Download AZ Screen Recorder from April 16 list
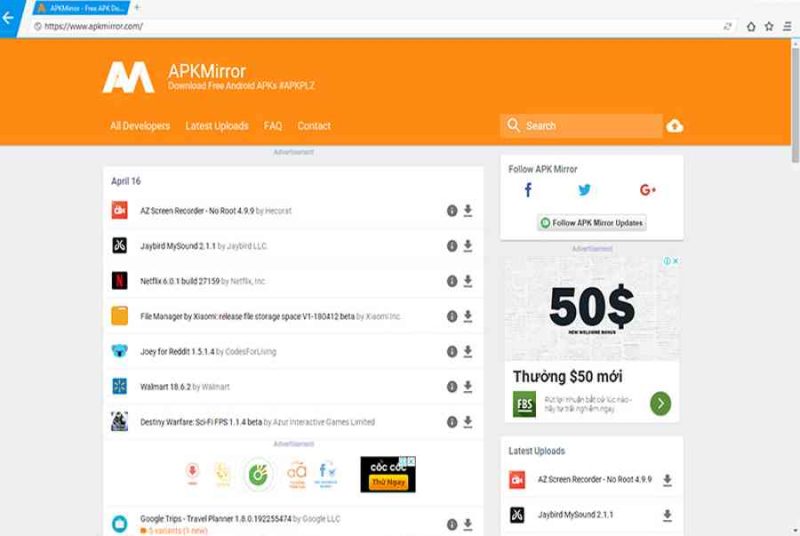 pos(468,211)
